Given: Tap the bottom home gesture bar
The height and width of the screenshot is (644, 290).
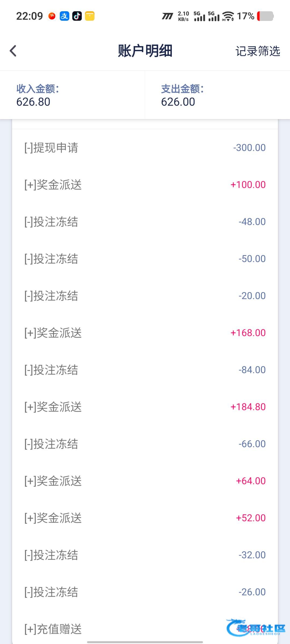Looking at the screenshot, I should click(x=145, y=642).
